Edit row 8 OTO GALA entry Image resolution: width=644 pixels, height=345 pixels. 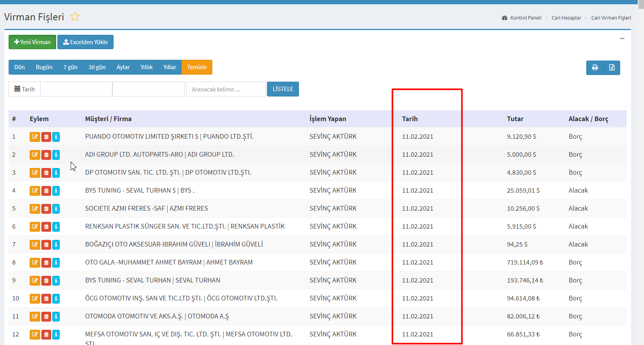click(x=35, y=263)
